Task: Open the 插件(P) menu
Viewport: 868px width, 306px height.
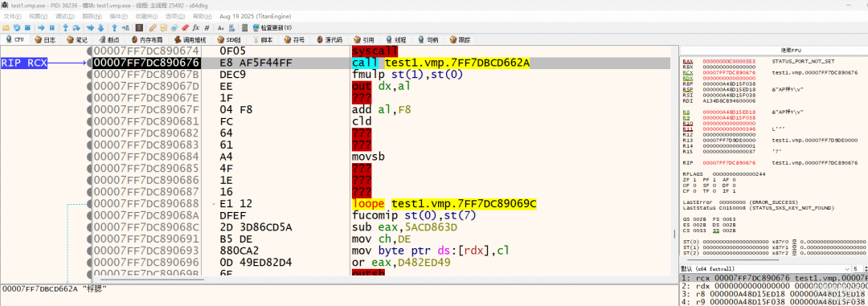Action: [118, 16]
